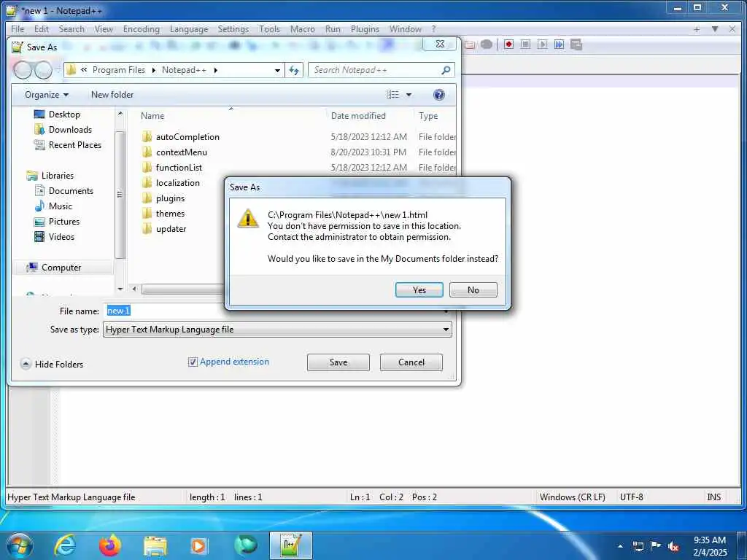
Task: Start macro recording with red record icon
Action: 508,44
